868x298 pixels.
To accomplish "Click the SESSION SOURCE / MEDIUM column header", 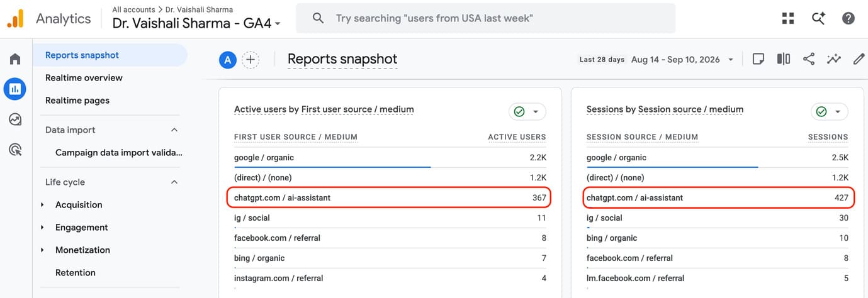I will pos(642,136).
